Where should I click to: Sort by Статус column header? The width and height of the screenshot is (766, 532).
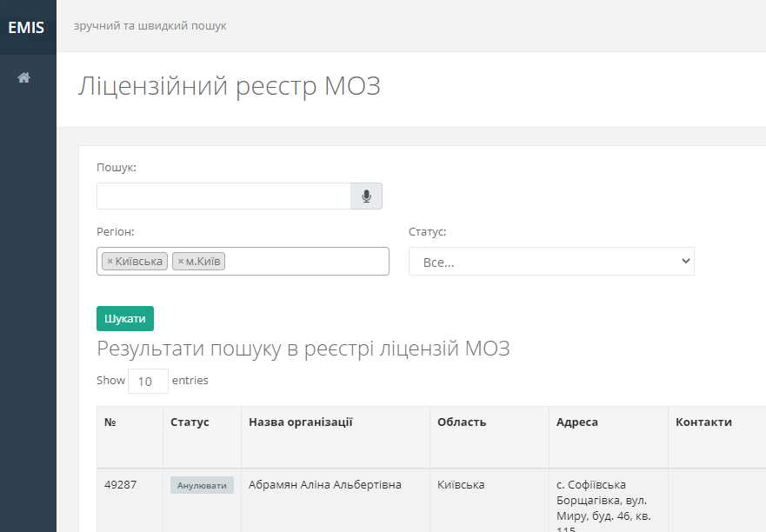(203, 437)
